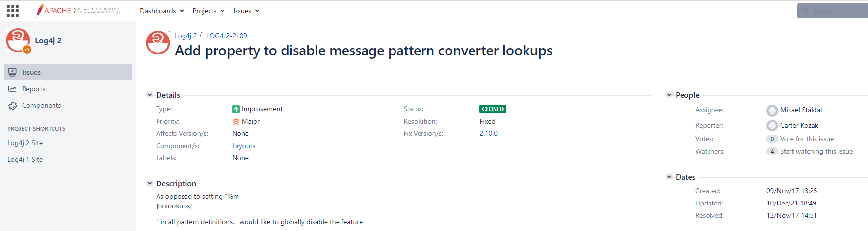868x231 pixels.
Task: Open the app switcher grid icon
Action: (x=13, y=11)
